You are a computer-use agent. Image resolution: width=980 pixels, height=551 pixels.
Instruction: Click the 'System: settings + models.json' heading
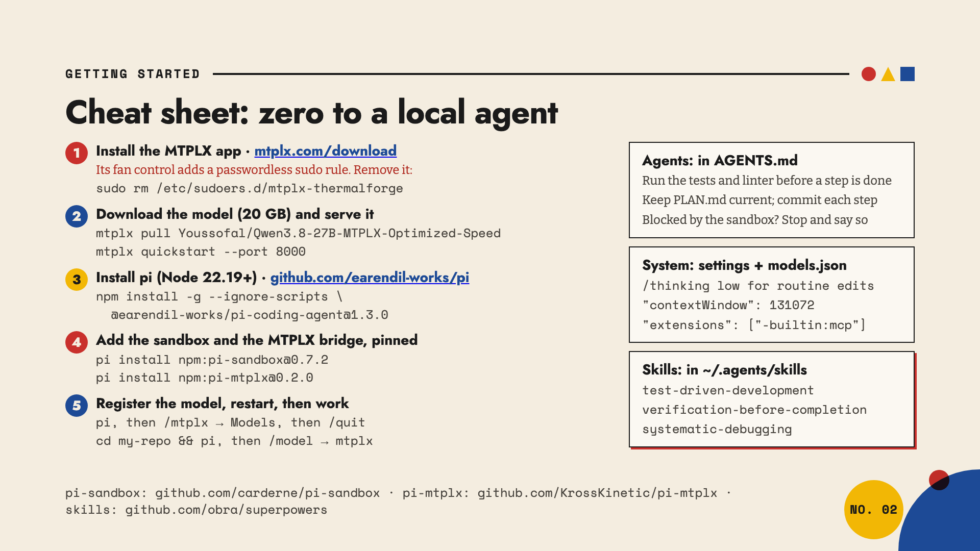coord(744,265)
